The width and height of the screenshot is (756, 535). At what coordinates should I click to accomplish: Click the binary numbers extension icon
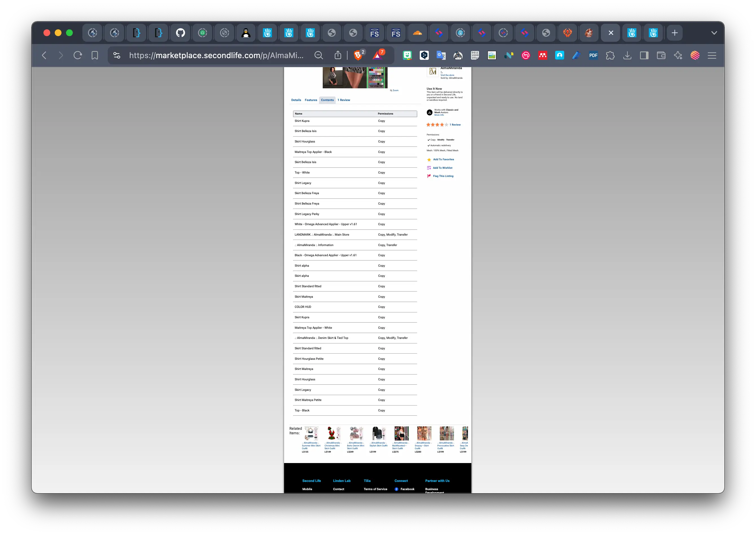(x=475, y=55)
